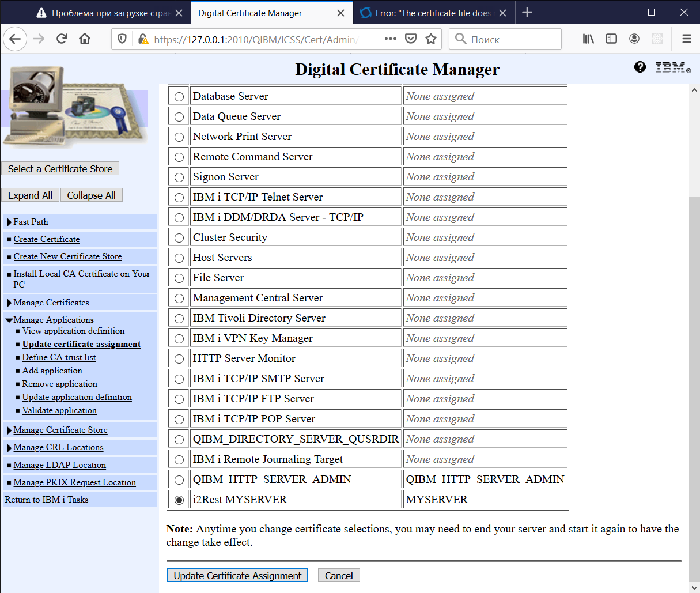700x593 pixels.
Task: Switch to the Digital Certificate Manager tab
Action: (x=272, y=13)
